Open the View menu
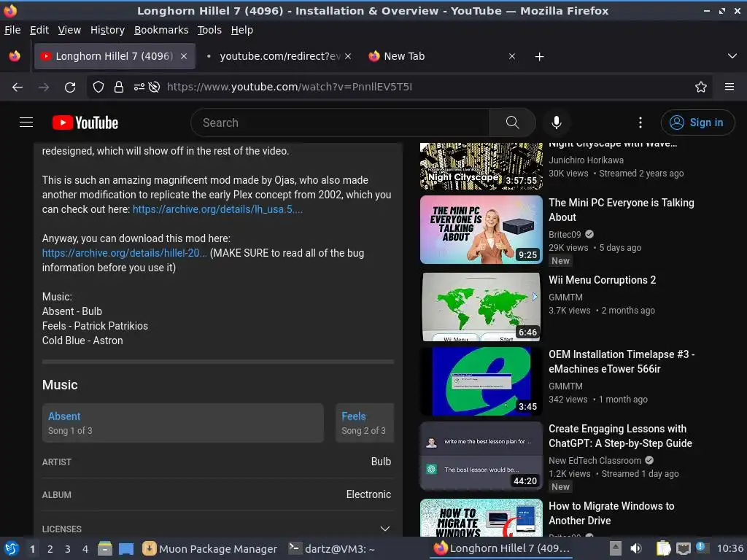 point(69,30)
